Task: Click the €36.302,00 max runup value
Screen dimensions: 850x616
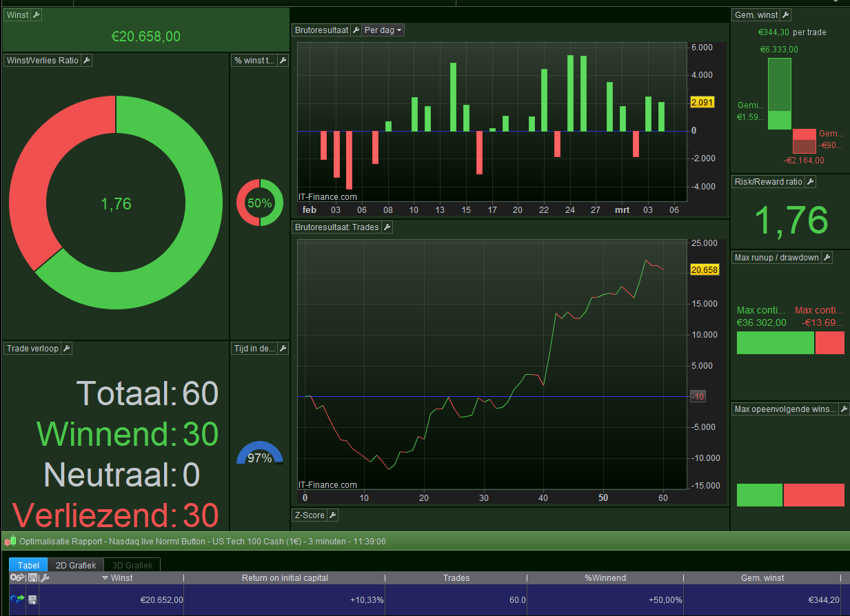Action: coord(761,322)
